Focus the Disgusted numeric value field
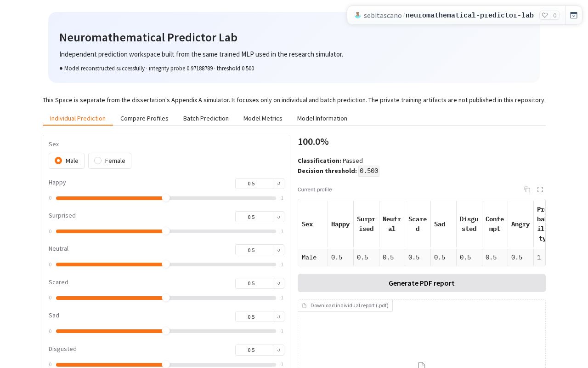This screenshot has width=588, height=368. point(254,350)
